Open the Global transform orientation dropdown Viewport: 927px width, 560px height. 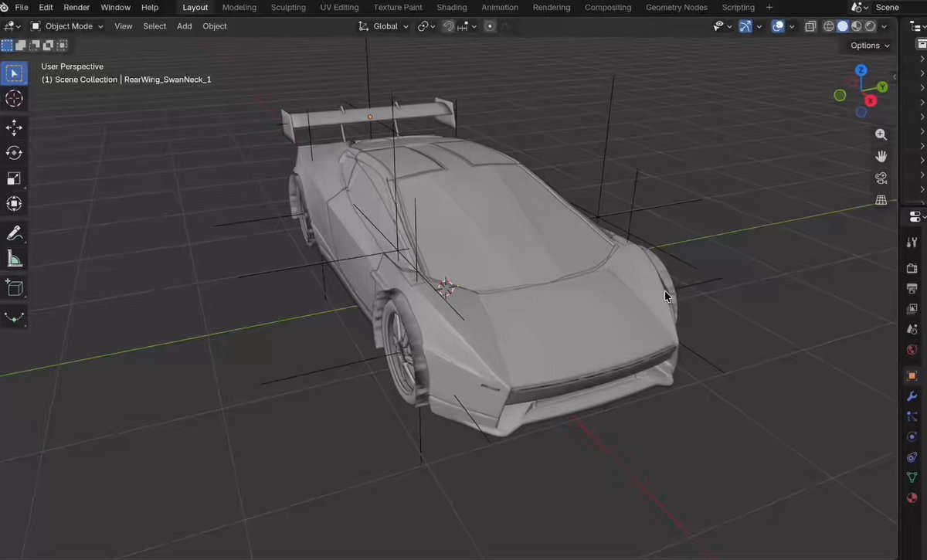click(384, 26)
